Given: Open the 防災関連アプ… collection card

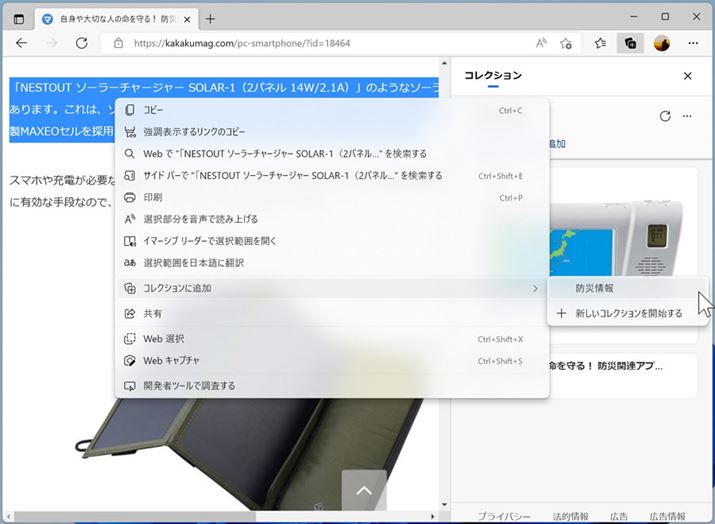Looking at the screenshot, I should pyautogui.click(x=622, y=376).
